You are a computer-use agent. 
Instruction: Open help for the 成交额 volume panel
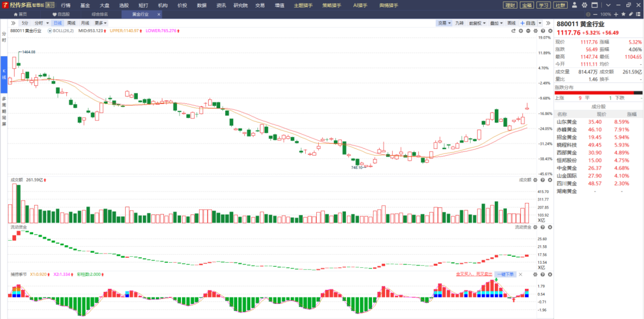click(x=543, y=180)
